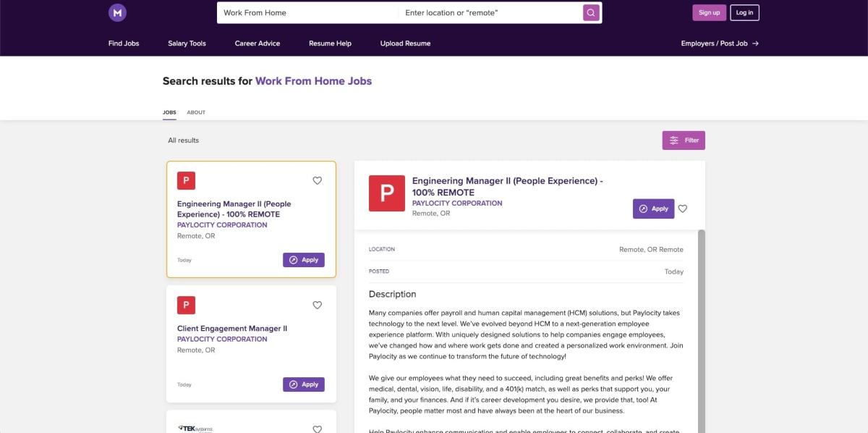Switch to the ABOUT tab
The width and height of the screenshot is (868, 433).
click(x=196, y=112)
